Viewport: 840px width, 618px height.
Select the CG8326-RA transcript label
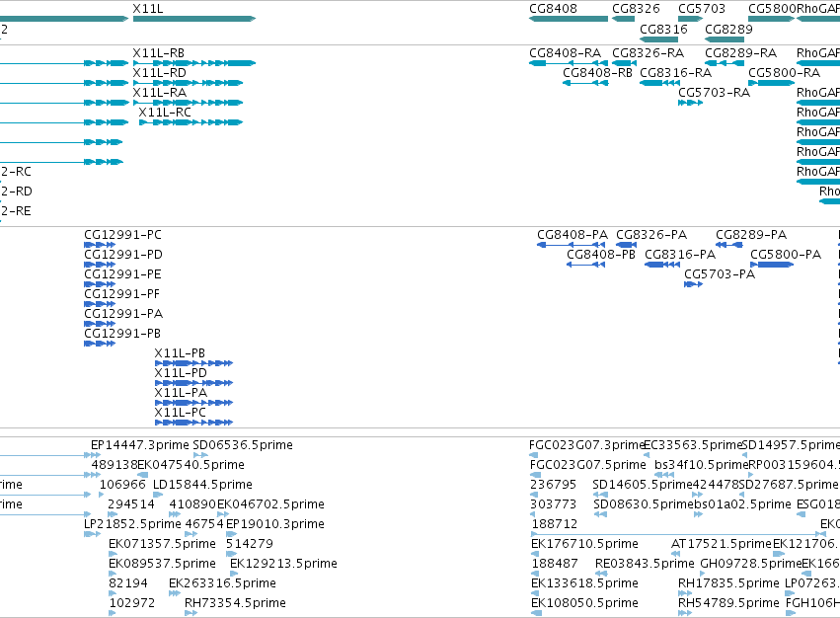point(649,53)
